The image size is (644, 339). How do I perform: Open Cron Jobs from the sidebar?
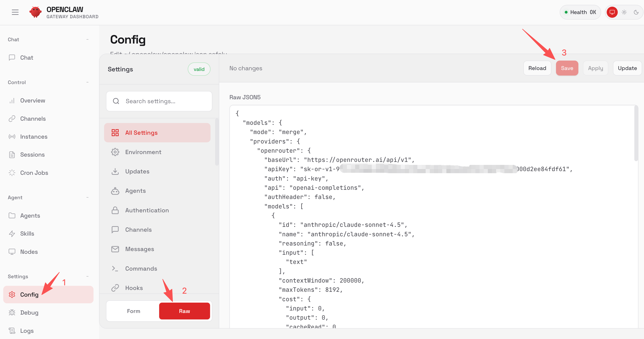click(x=34, y=173)
